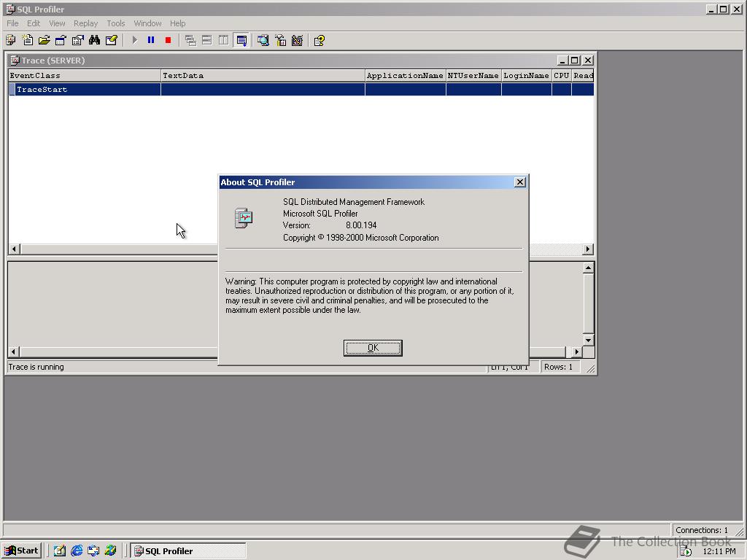Viewport: 747px width, 560px height.
Task: Click down arrow of lower pane vertical scrollbar
Action: (x=589, y=340)
